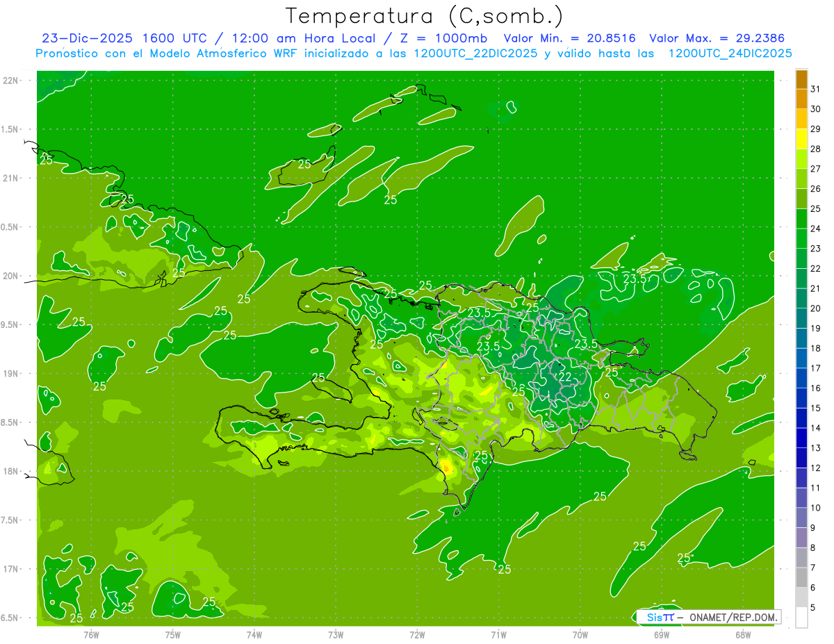Click the lime legend swatch between 27 and 28
The image size is (834, 644).
801,158
